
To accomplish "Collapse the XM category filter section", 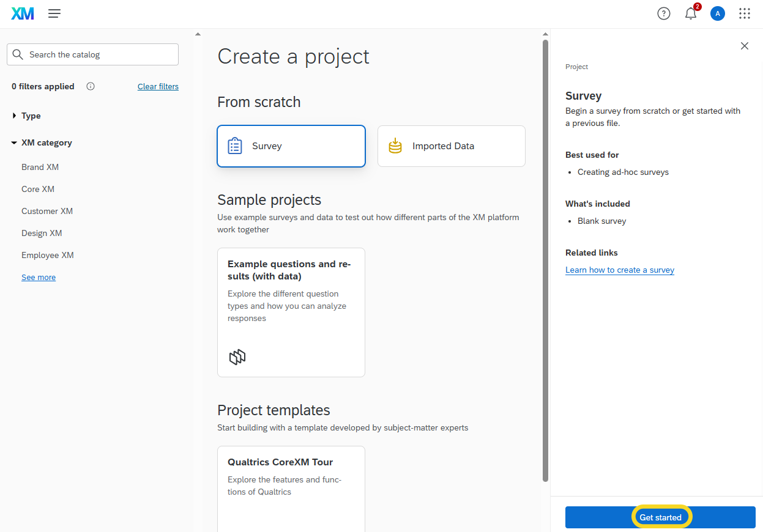I will tap(42, 142).
